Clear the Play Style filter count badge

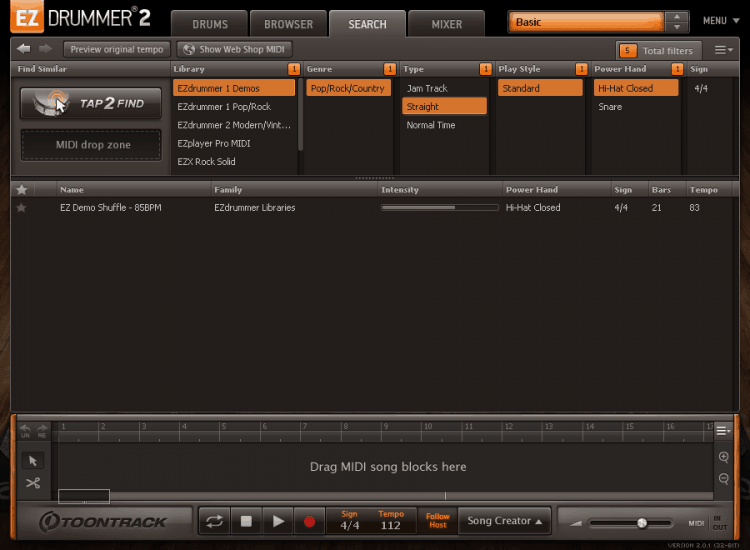(x=581, y=69)
